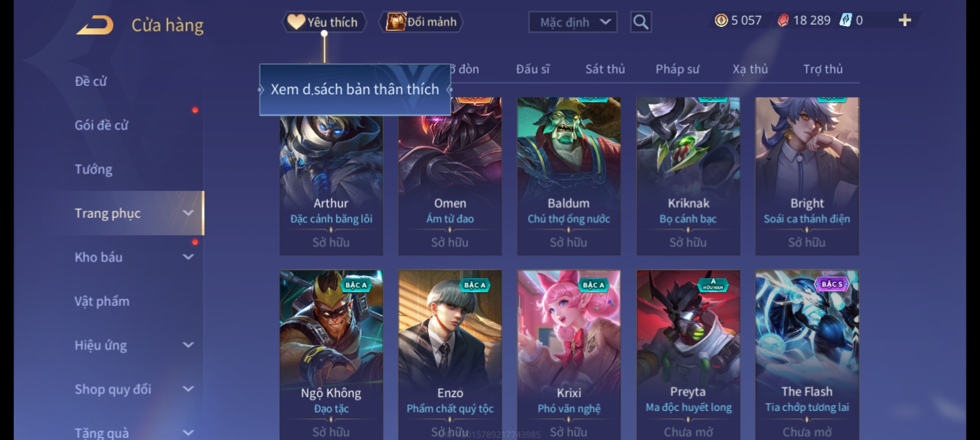980x440 pixels.
Task: Tap the plus icon to add currency
Action: 904,20
